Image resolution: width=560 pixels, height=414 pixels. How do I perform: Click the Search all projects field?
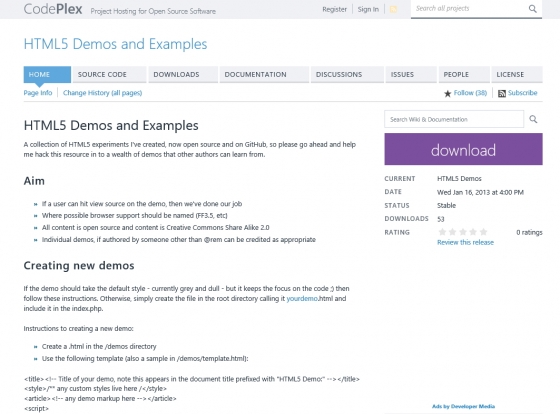470,9
